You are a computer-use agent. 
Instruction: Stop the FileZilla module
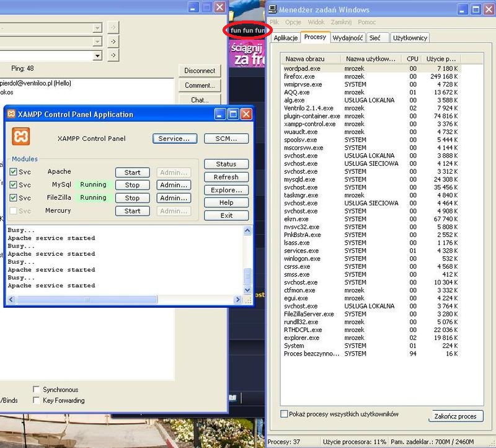point(132,198)
